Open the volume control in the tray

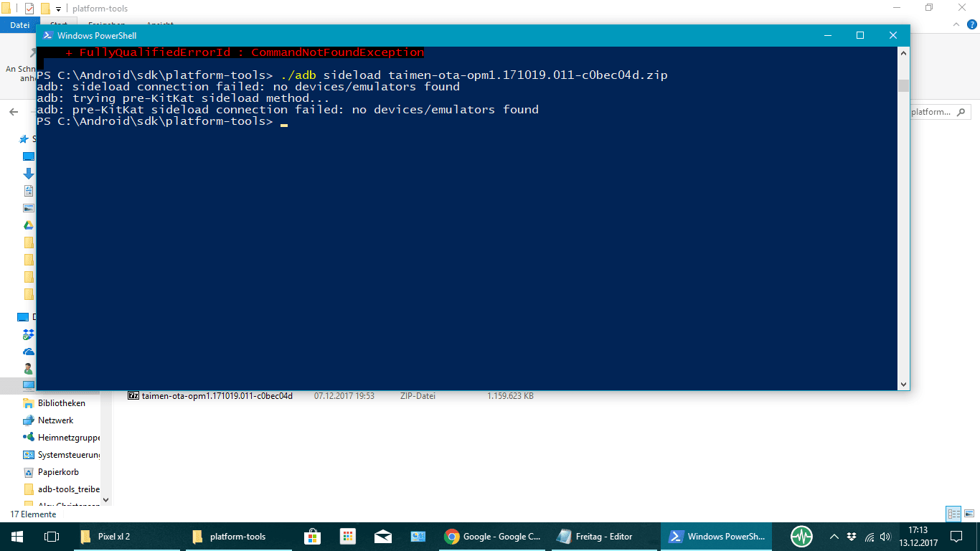pos(886,536)
